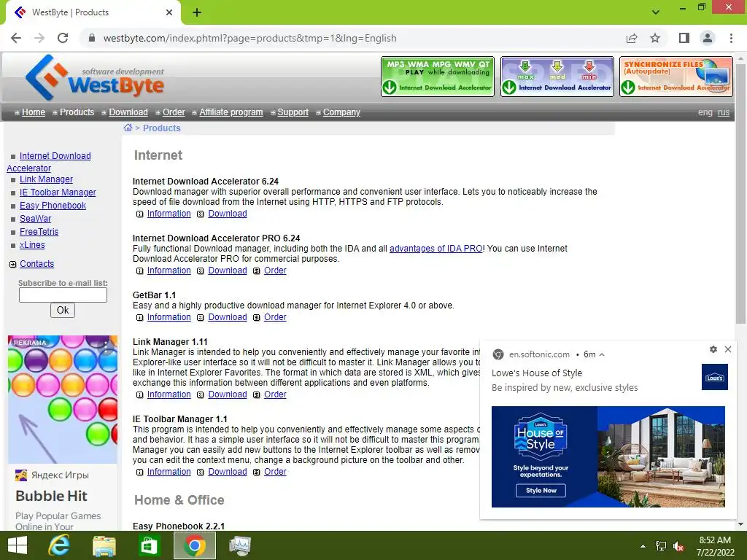Open xLines sidebar link
Image resolution: width=747 pixels, height=560 pixels.
coord(32,245)
